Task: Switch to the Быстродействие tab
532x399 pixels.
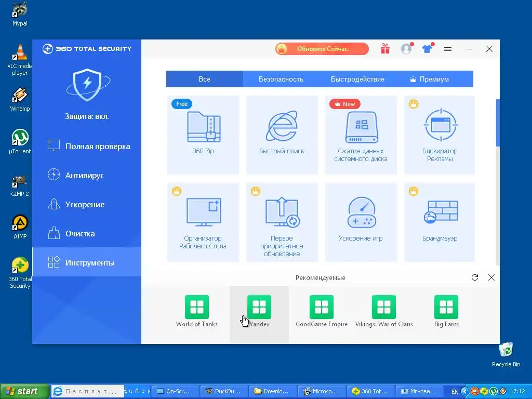Action: point(357,79)
